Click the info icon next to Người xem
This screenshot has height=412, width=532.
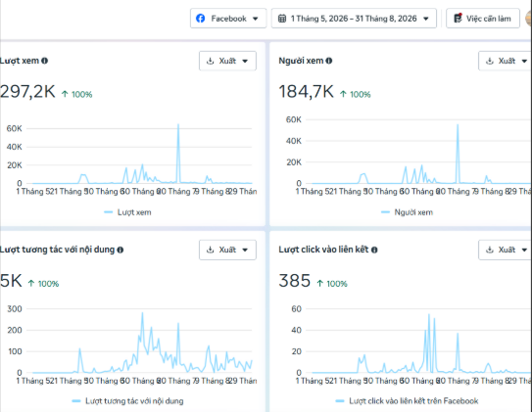(329, 61)
